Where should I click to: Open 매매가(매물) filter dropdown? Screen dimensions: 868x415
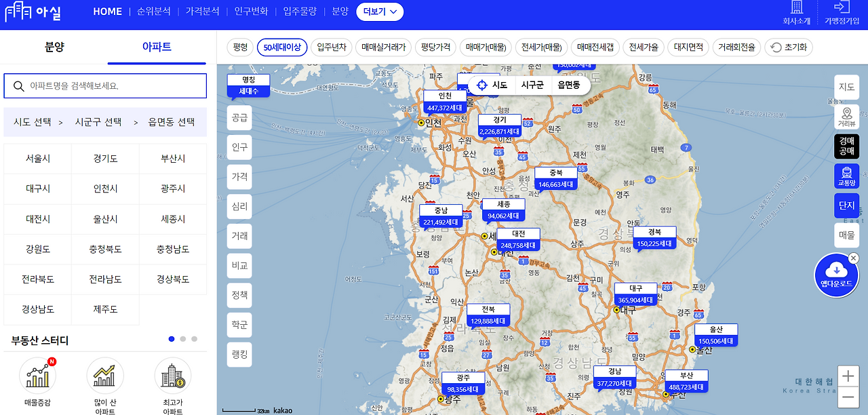tap(486, 47)
